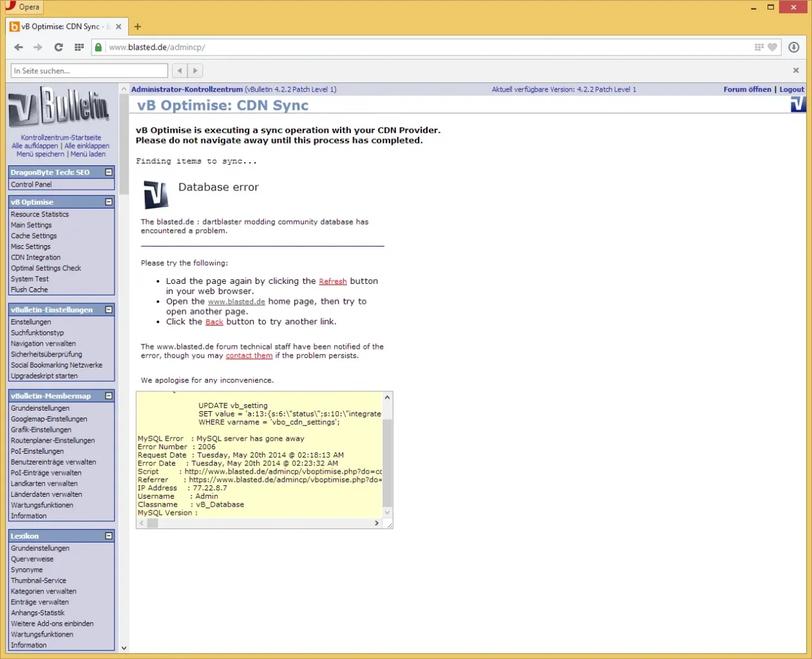The width and height of the screenshot is (812, 659).
Task: Click sidebar scrollbar up arrow
Action: pos(124,89)
